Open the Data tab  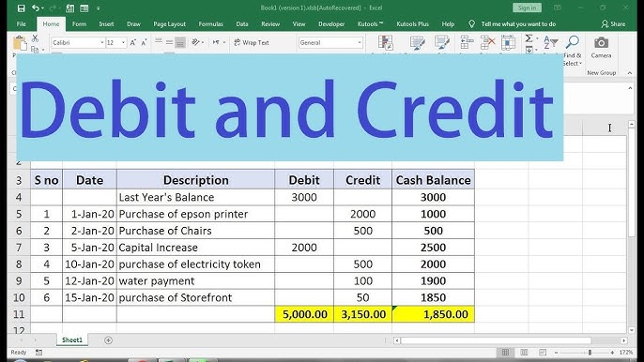242,24
